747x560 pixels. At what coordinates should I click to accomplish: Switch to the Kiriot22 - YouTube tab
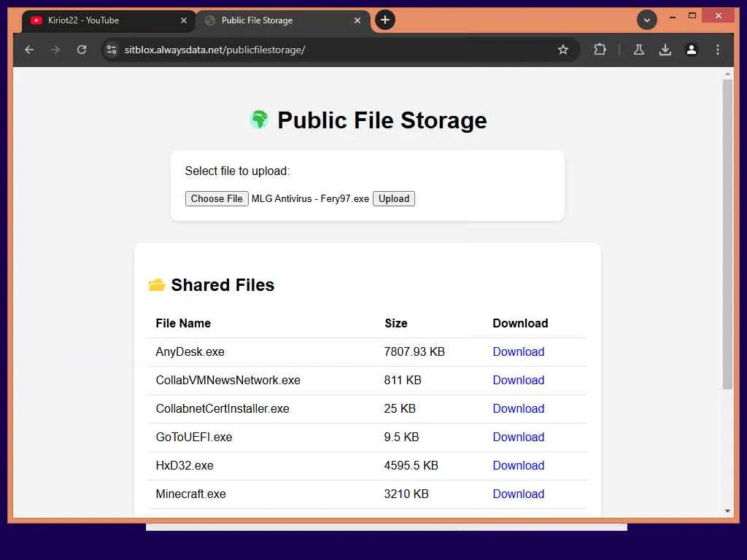click(x=109, y=20)
